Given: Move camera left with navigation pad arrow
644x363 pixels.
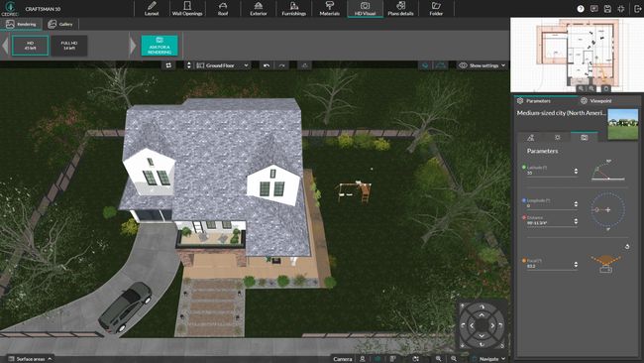Looking at the screenshot, I should tap(471, 325).
